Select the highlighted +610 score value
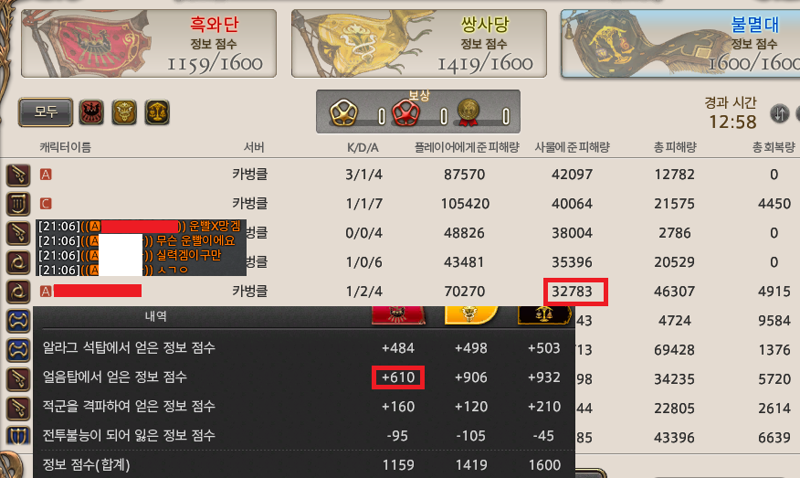 coord(398,378)
